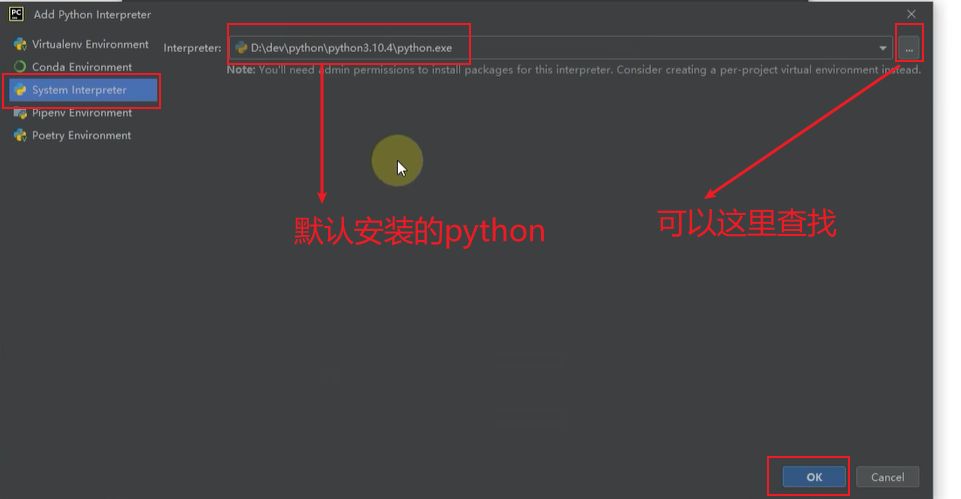Image resolution: width=961 pixels, height=499 pixels.
Task: Click the "Interpreter:" field label
Action: pos(192,48)
